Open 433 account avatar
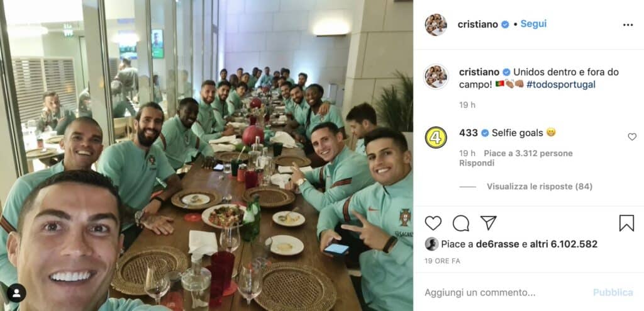Screen dimensions: 644x311 [436, 137]
